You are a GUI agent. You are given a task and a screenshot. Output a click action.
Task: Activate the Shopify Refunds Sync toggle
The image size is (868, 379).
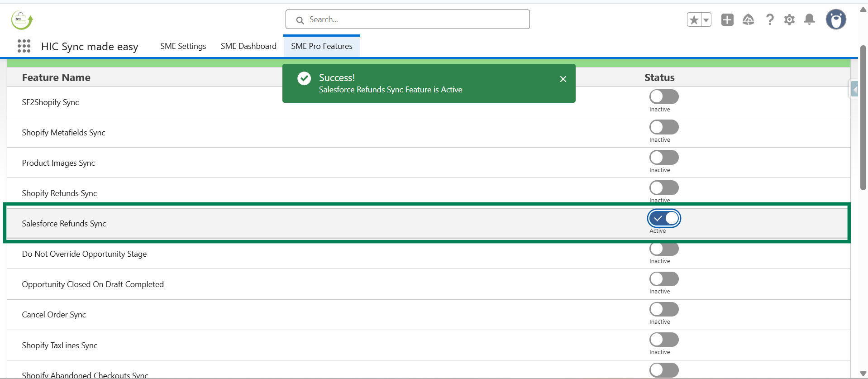click(x=664, y=187)
